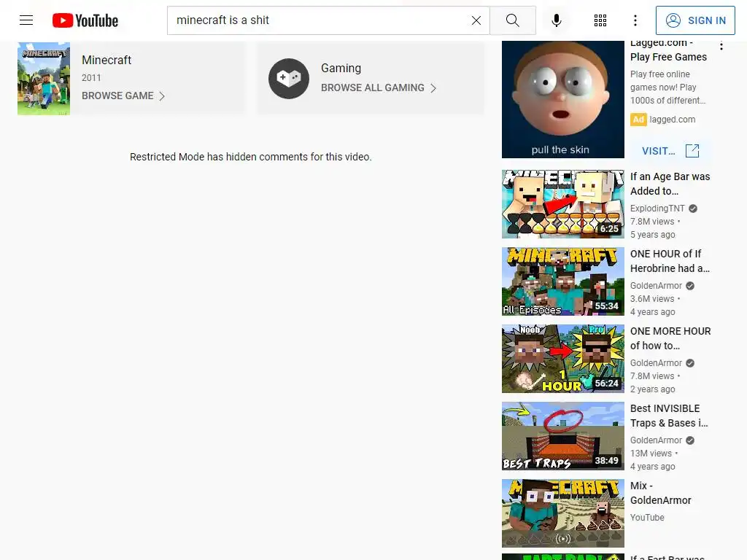747x560 pixels.
Task: Open the hamburger guide menu
Action: [26, 20]
